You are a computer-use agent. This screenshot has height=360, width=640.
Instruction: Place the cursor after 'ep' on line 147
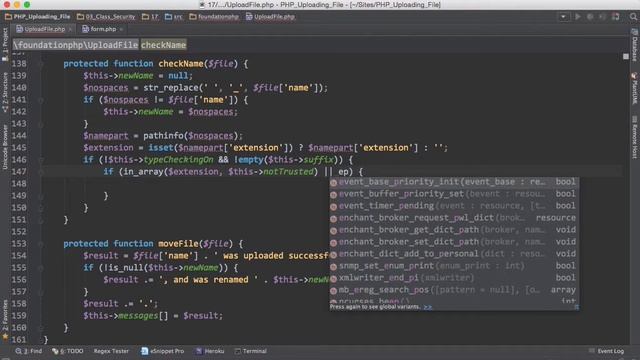tap(348, 172)
